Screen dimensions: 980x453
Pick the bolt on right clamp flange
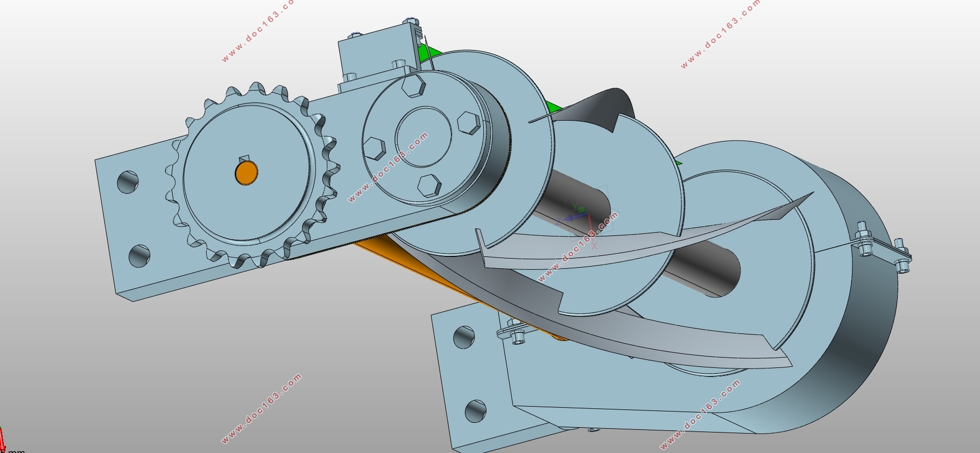click(863, 238)
